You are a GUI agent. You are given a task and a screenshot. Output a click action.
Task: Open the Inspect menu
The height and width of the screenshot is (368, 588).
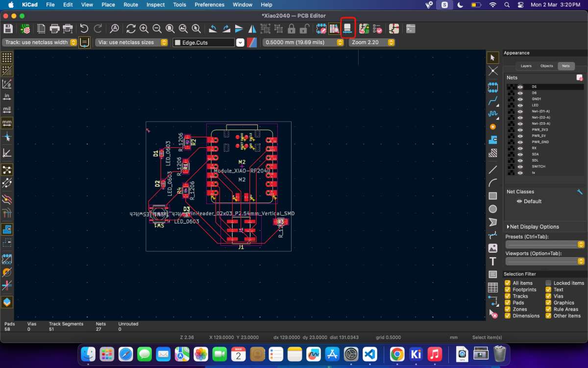tap(156, 4)
